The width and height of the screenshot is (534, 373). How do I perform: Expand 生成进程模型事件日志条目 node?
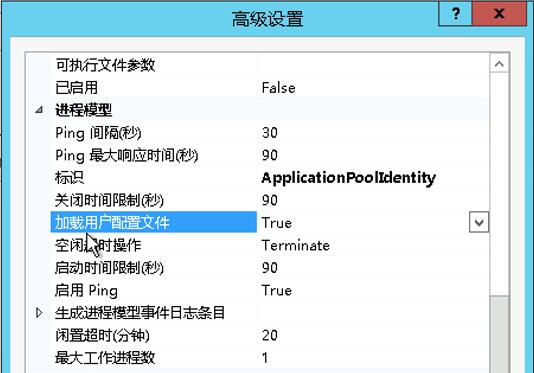point(39,312)
